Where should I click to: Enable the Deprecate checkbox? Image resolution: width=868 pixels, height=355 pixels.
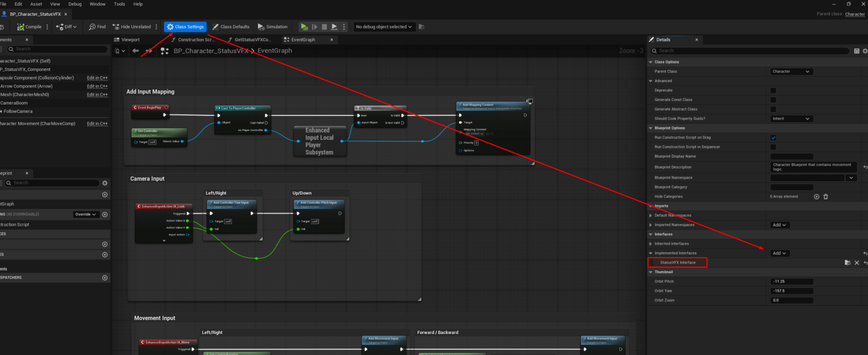(773, 90)
